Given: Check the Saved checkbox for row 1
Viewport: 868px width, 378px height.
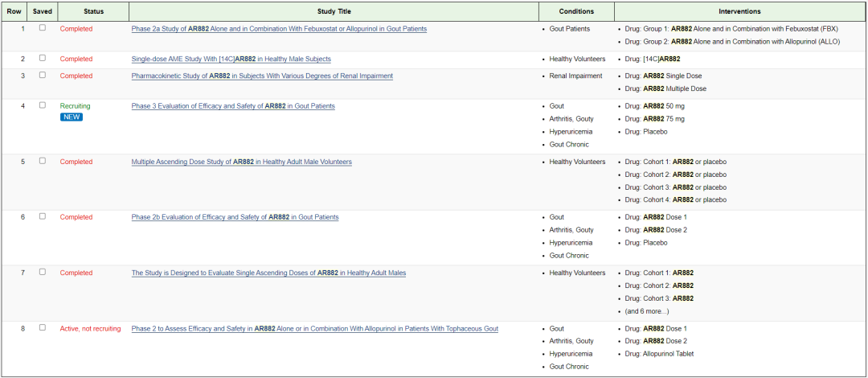Looking at the screenshot, I should point(43,28).
